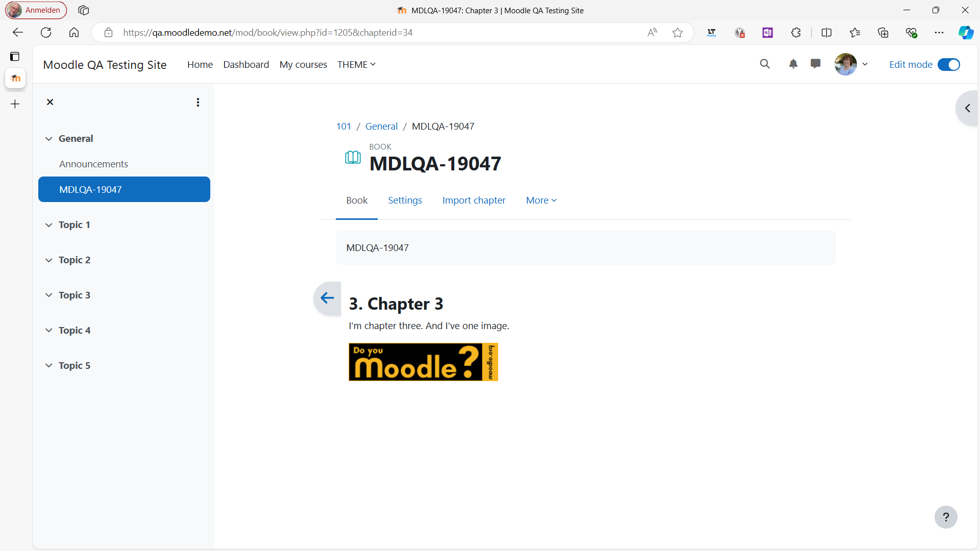This screenshot has height=551, width=980.
Task: Click the user avatar picture
Action: coord(846,64)
